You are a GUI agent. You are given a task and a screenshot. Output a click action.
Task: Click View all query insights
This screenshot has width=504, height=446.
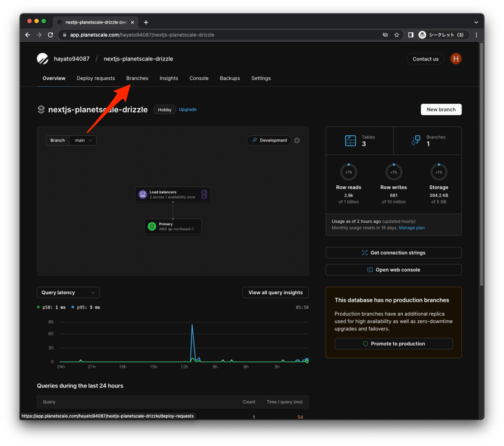pos(276,293)
